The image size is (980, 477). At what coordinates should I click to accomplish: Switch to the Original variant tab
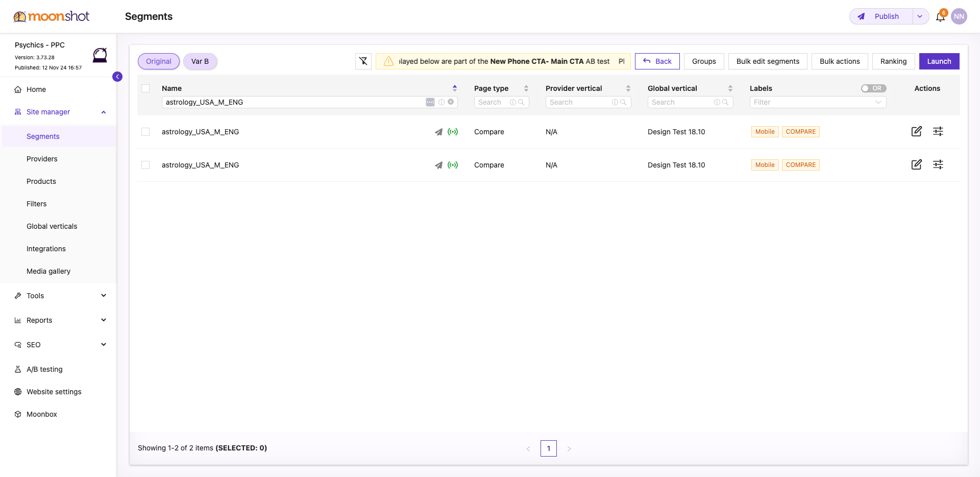tap(159, 61)
